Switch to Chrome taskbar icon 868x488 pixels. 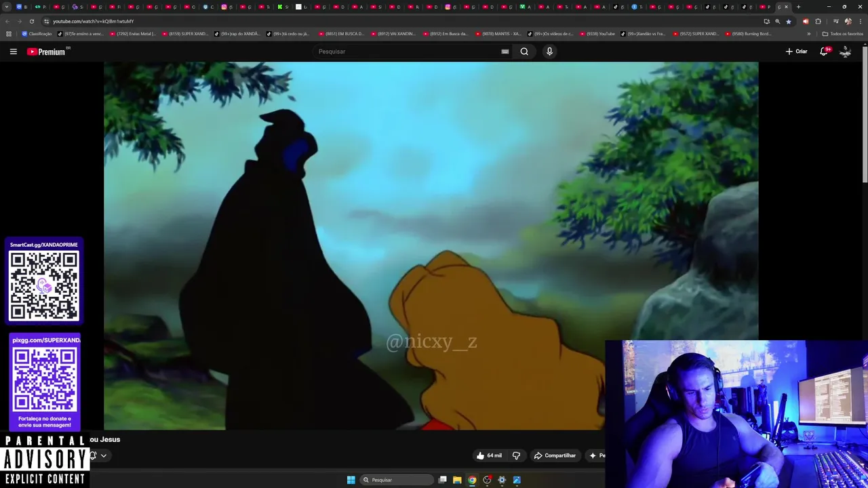[472, 480]
